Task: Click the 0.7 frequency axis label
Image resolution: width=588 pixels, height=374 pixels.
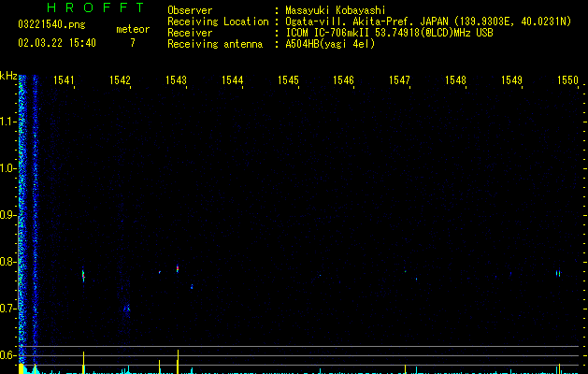Action: 7,309
